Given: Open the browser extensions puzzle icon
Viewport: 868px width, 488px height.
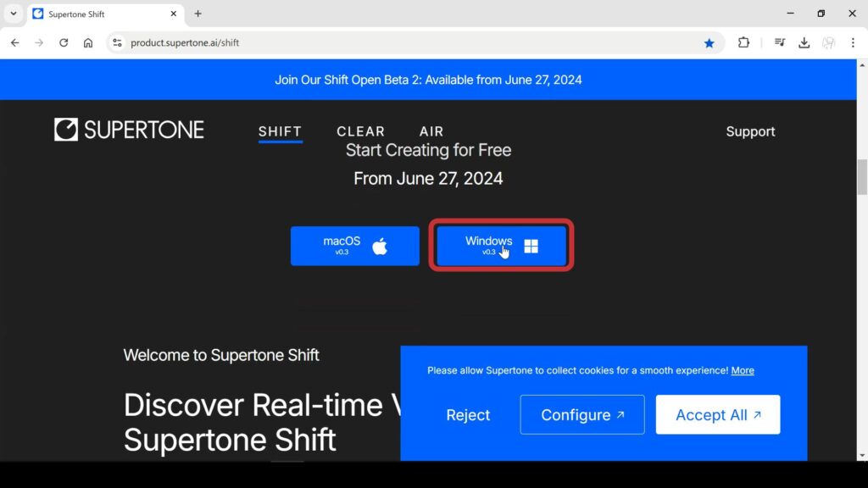Looking at the screenshot, I should pos(743,43).
